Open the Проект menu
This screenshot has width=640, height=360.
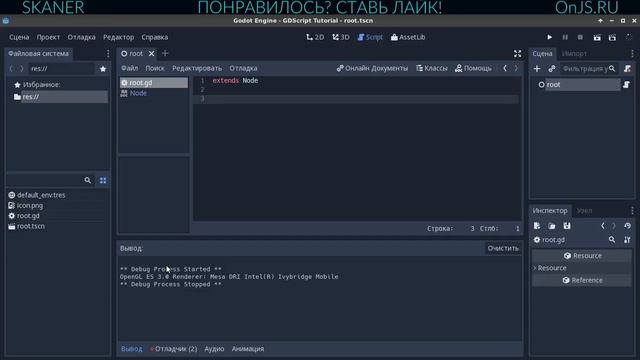(48, 37)
